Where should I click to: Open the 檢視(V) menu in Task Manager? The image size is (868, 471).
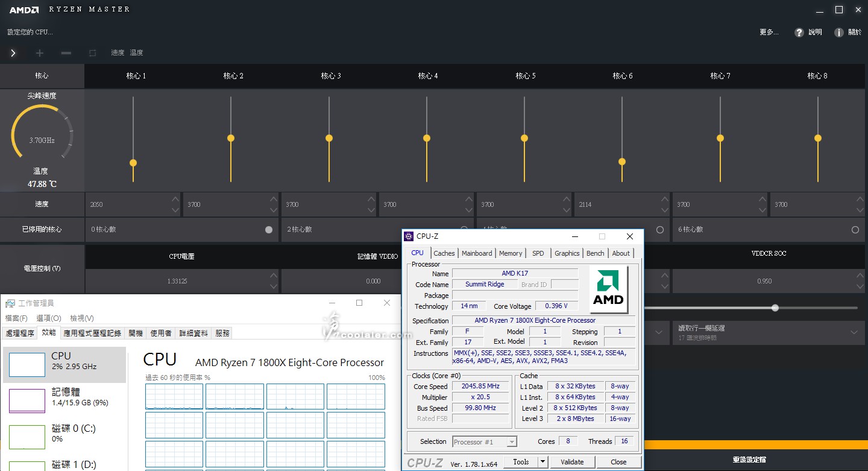coord(82,318)
